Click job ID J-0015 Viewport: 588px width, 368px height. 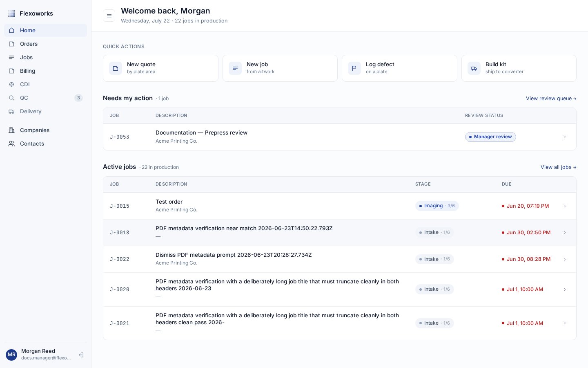tap(120, 206)
